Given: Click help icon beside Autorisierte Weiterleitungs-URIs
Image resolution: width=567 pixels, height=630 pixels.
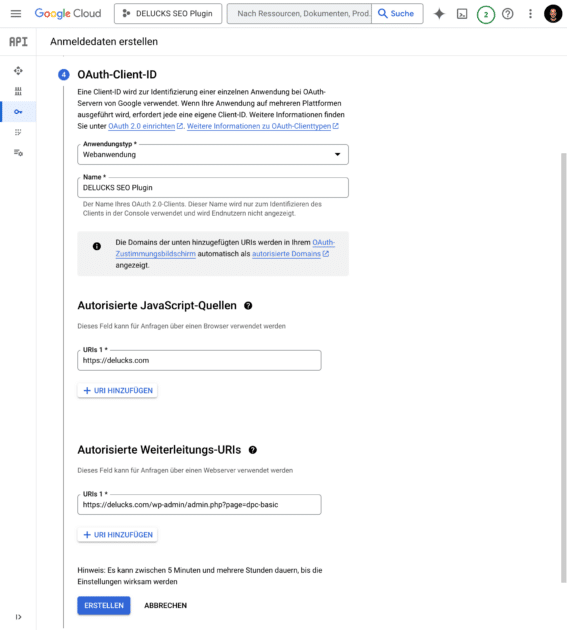Looking at the screenshot, I should point(253,450).
